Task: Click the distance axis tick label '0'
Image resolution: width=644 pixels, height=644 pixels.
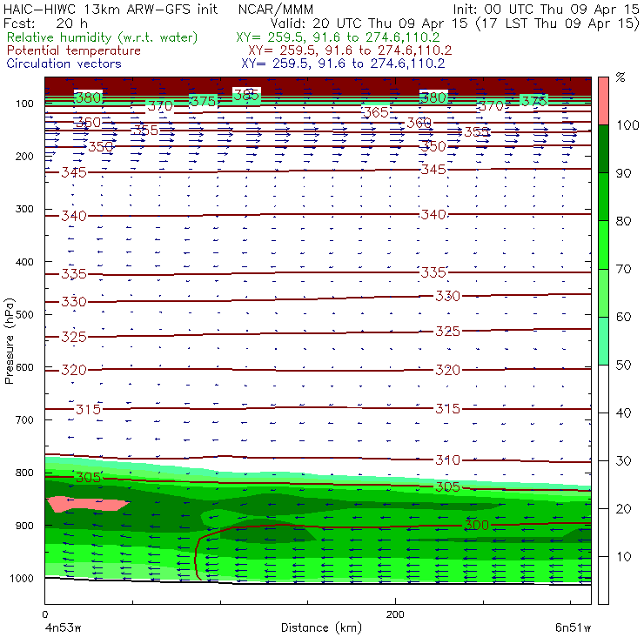Action: (45, 614)
